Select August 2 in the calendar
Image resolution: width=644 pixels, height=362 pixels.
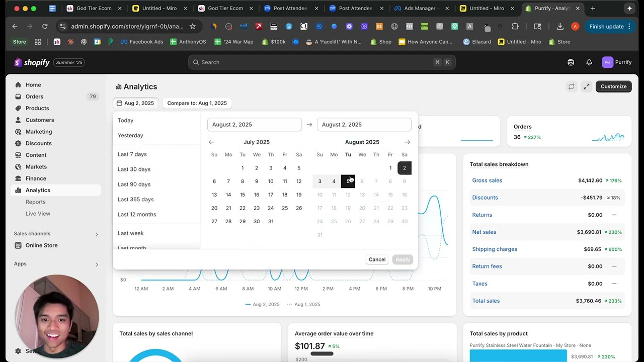pyautogui.click(x=405, y=168)
